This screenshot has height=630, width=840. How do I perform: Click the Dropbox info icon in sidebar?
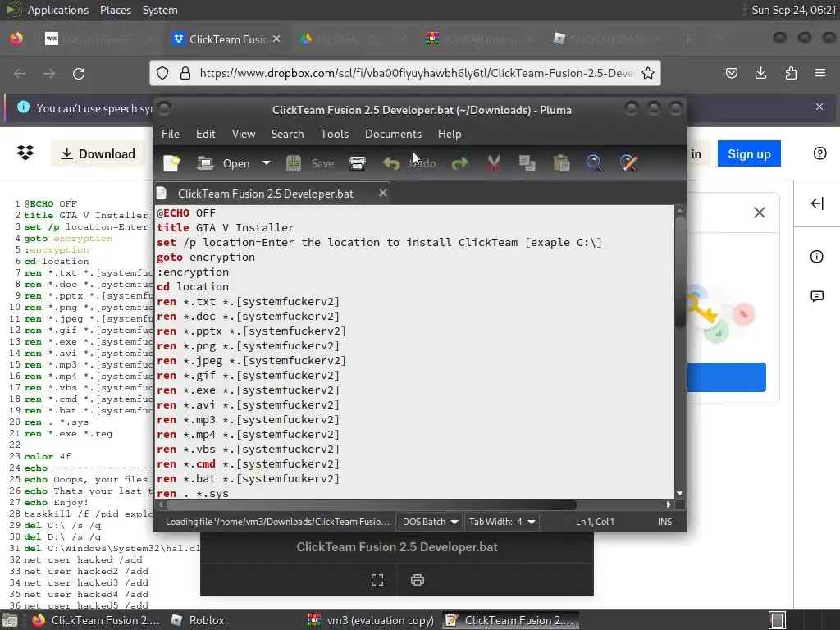pyautogui.click(x=817, y=257)
